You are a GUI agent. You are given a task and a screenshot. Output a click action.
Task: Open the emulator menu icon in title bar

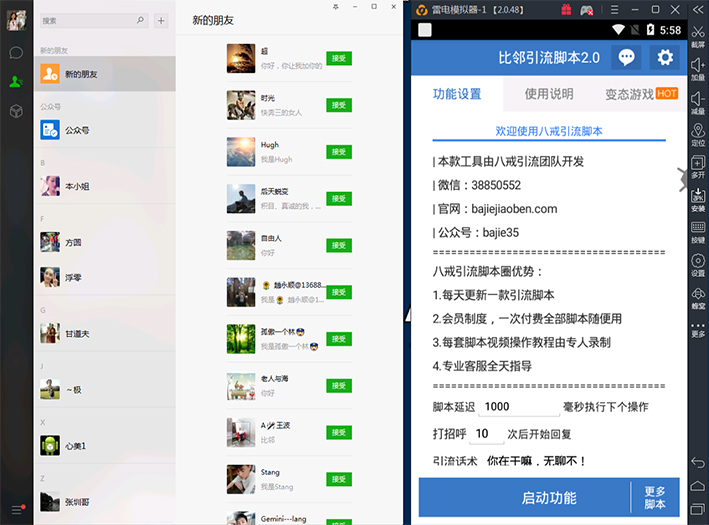click(x=614, y=9)
